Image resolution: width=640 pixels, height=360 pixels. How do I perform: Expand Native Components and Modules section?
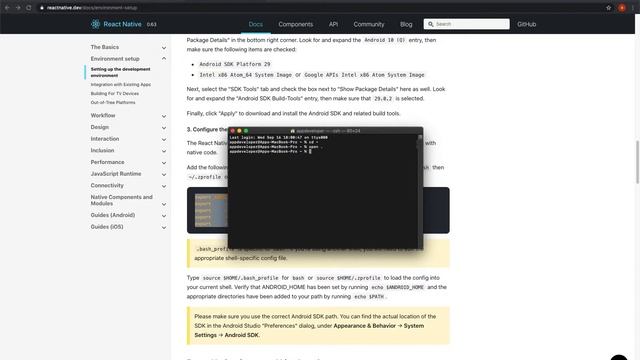pyautogui.click(x=129, y=200)
